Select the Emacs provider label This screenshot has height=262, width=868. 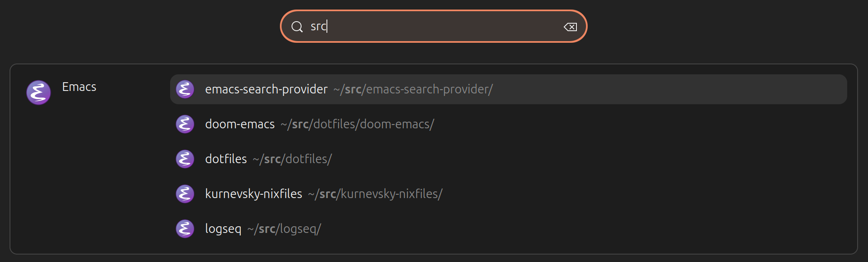coord(79,87)
